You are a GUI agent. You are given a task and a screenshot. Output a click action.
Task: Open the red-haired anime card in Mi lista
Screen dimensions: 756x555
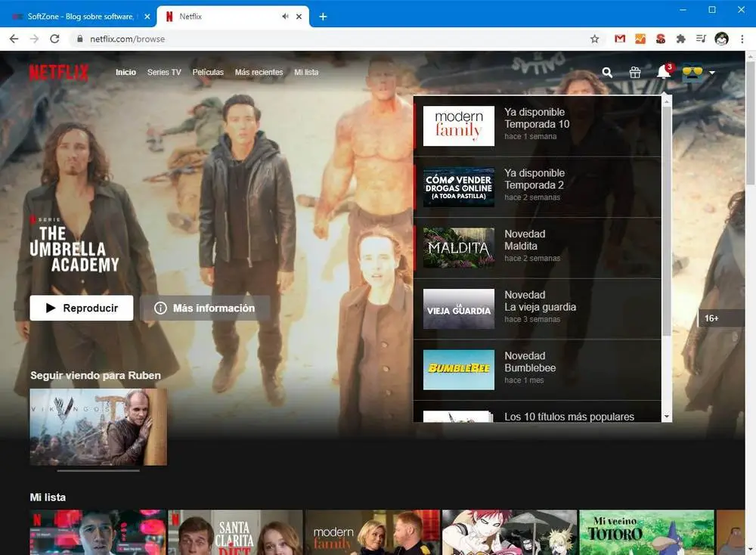pos(510,532)
